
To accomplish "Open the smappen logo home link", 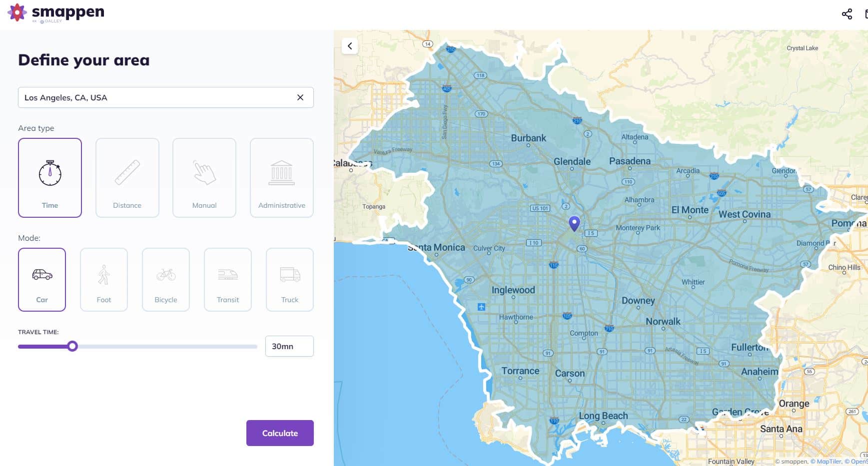I will point(56,13).
